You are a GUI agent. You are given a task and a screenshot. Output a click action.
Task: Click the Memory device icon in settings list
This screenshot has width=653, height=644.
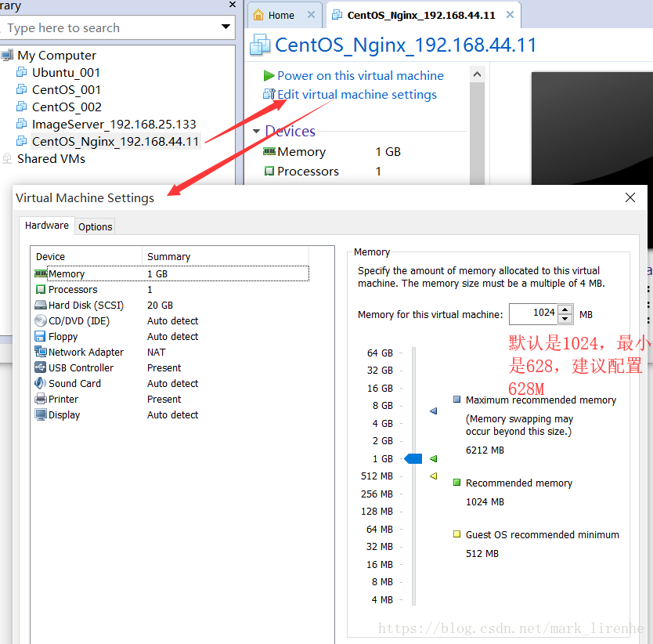coord(41,273)
